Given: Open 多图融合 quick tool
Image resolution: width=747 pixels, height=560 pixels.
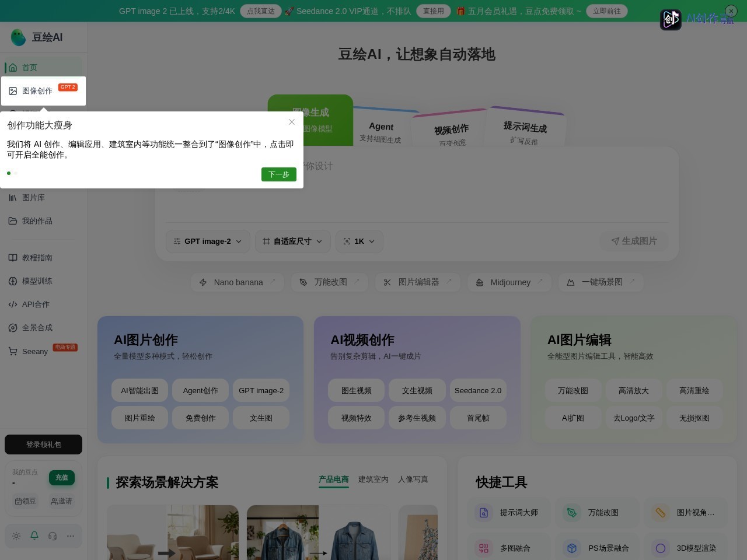Looking at the screenshot, I should (x=509, y=548).
